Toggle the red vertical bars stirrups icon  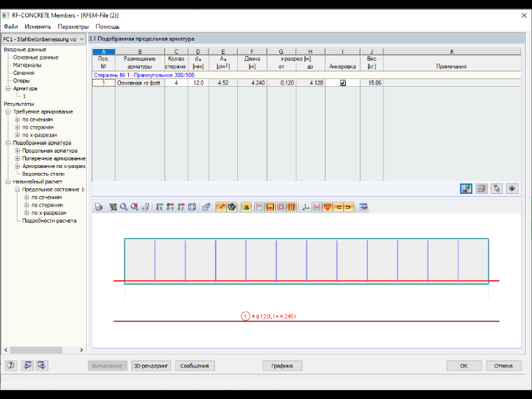291,207
